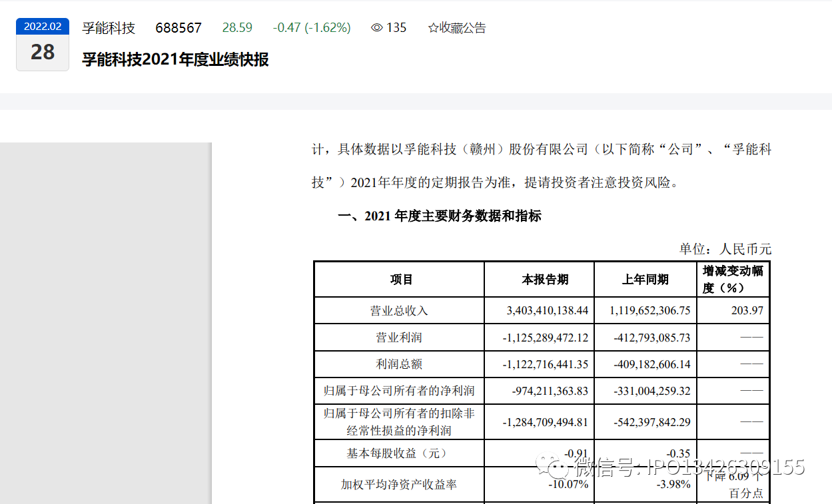Click the 增减变动幅度（%） column header
This screenshot has height=504, width=832.
(x=733, y=280)
